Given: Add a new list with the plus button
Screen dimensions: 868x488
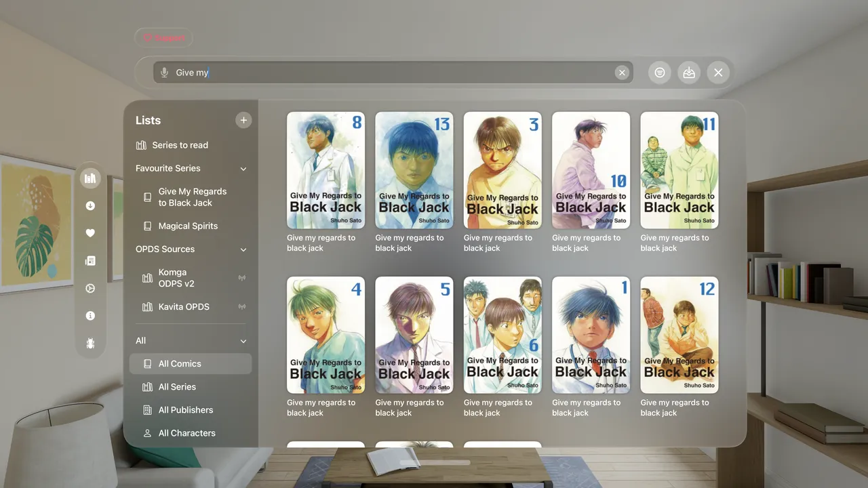Looking at the screenshot, I should click(243, 120).
